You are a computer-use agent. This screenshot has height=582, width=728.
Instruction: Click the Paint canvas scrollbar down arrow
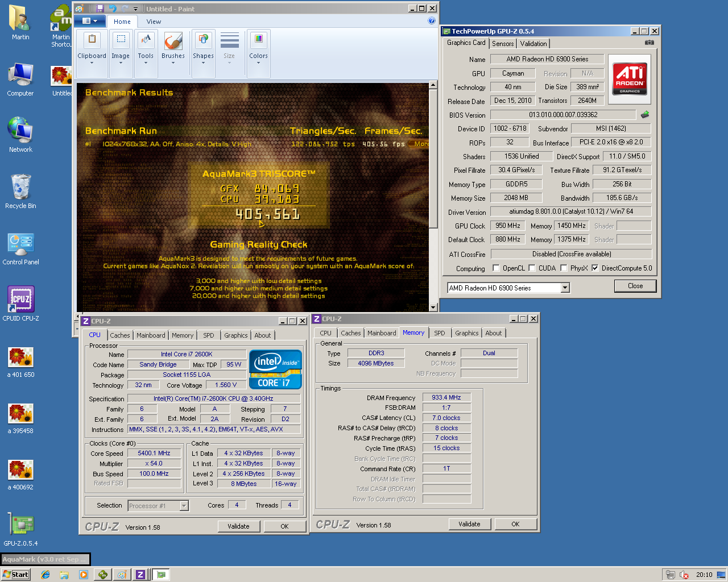433,307
